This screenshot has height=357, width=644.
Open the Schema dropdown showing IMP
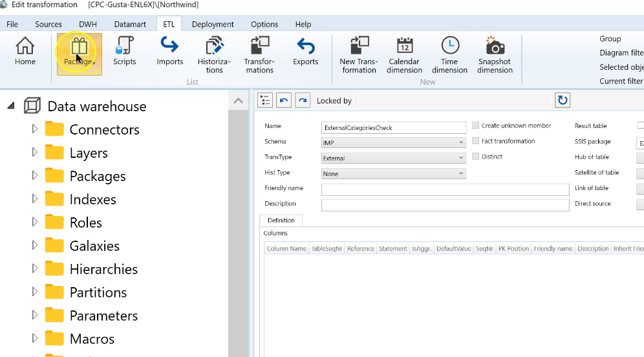[x=394, y=142]
